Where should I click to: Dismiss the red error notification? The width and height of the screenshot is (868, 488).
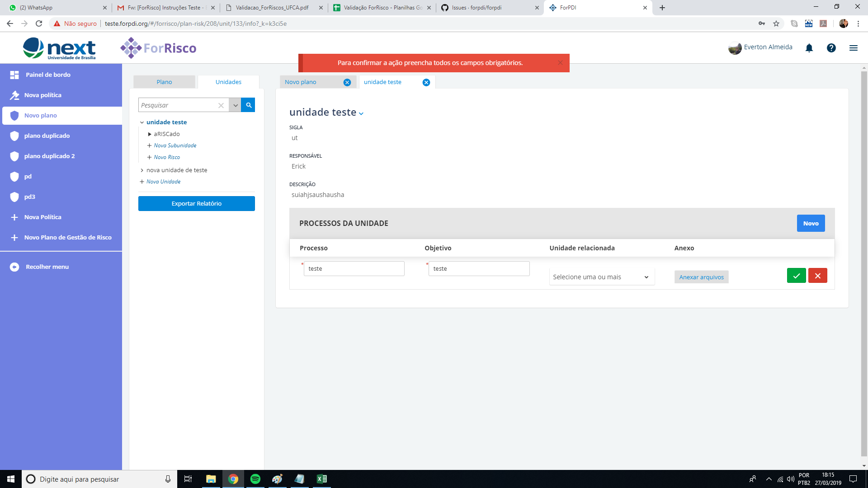click(x=560, y=63)
